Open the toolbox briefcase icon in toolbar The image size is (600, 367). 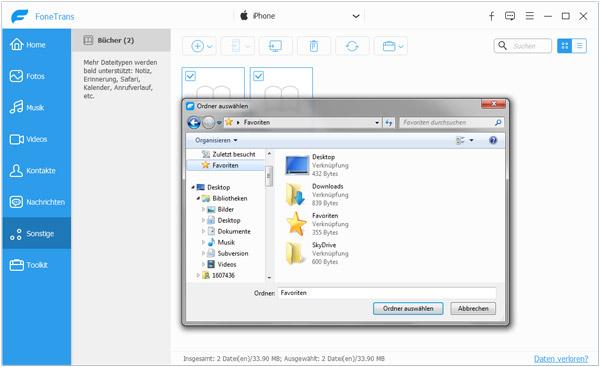389,46
